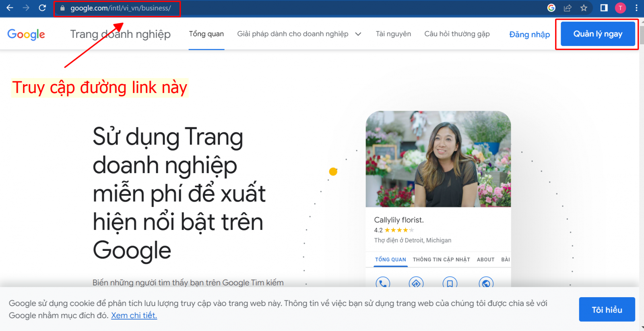Viewport: 644px width, 331px height.
Task: Expand the Giải pháp dành cho doanh nghiệp chevron
Action: pyautogui.click(x=358, y=34)
